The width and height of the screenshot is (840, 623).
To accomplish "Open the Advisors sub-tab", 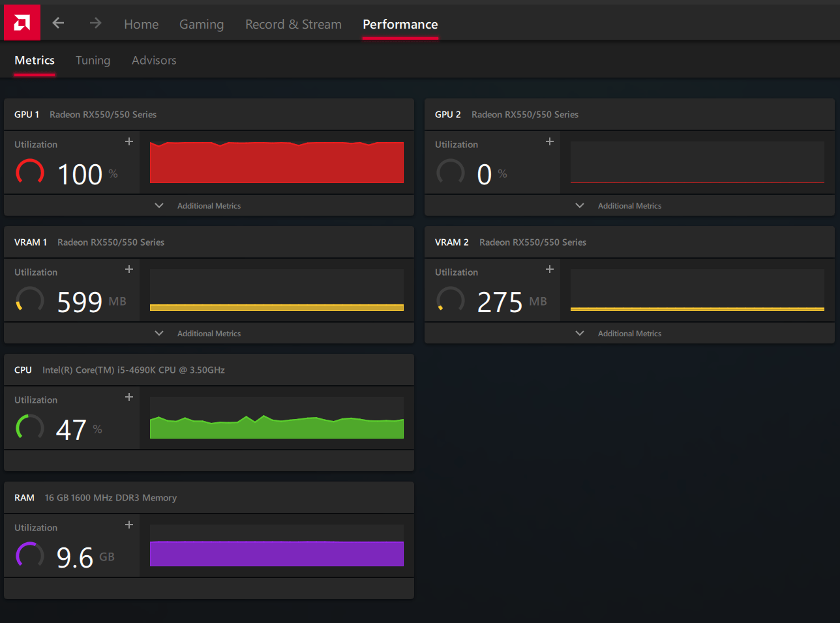I will [x=154, y=60].
